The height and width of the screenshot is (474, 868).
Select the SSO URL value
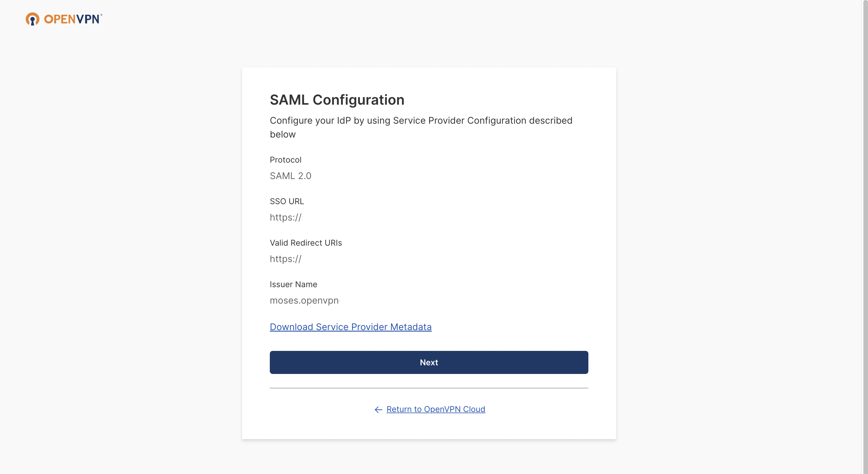(x=286, y=217)
